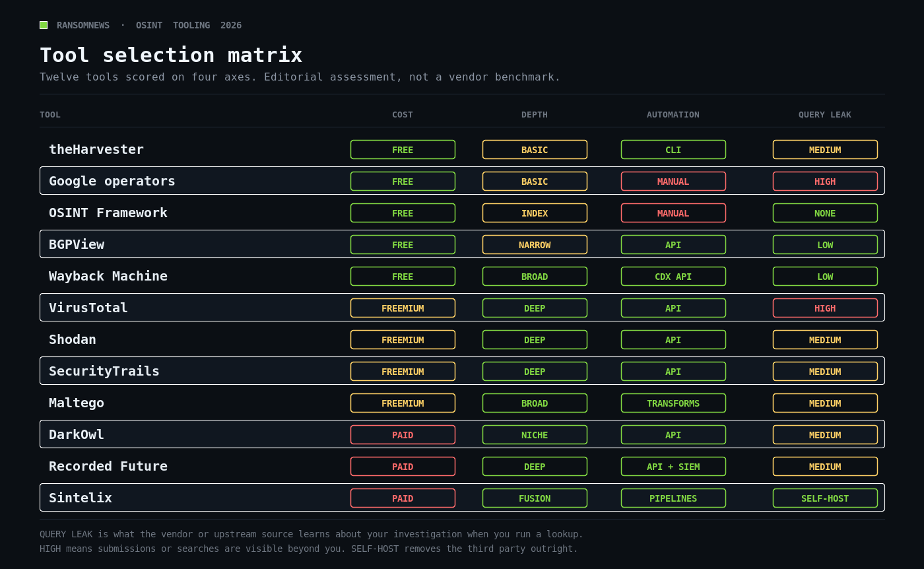Select the Shodan tool name
The image size is (924, 569).
(73, 339)
